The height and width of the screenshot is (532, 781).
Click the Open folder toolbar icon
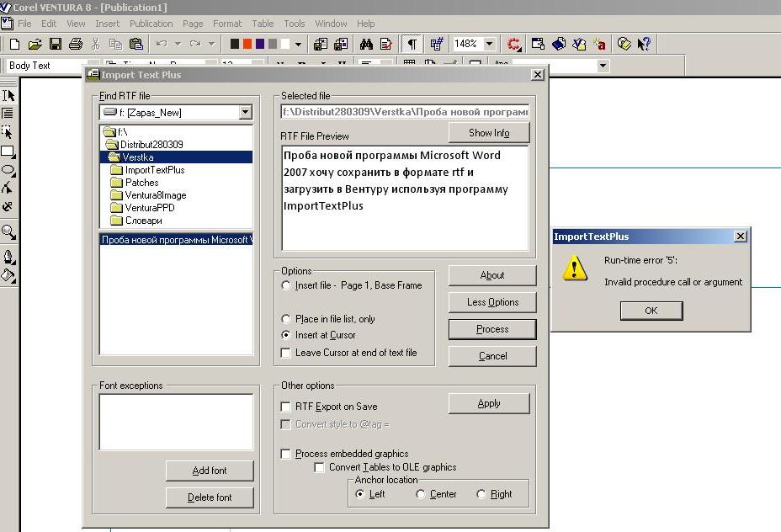click(x=35, y=45)
